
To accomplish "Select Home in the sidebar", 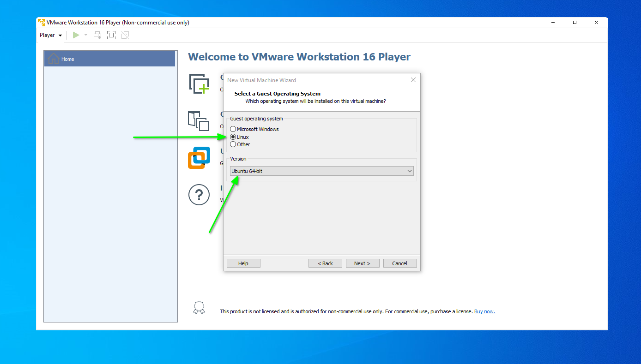I will click(x=67, y=59).
